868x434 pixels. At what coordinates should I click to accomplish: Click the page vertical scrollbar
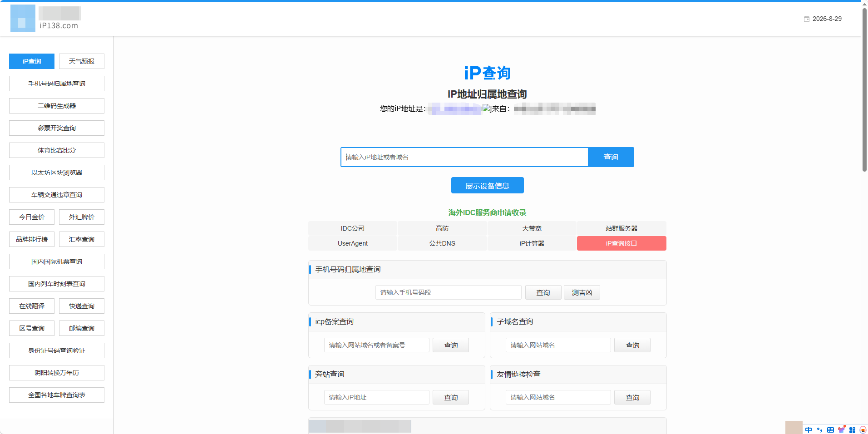coord(864,91)
